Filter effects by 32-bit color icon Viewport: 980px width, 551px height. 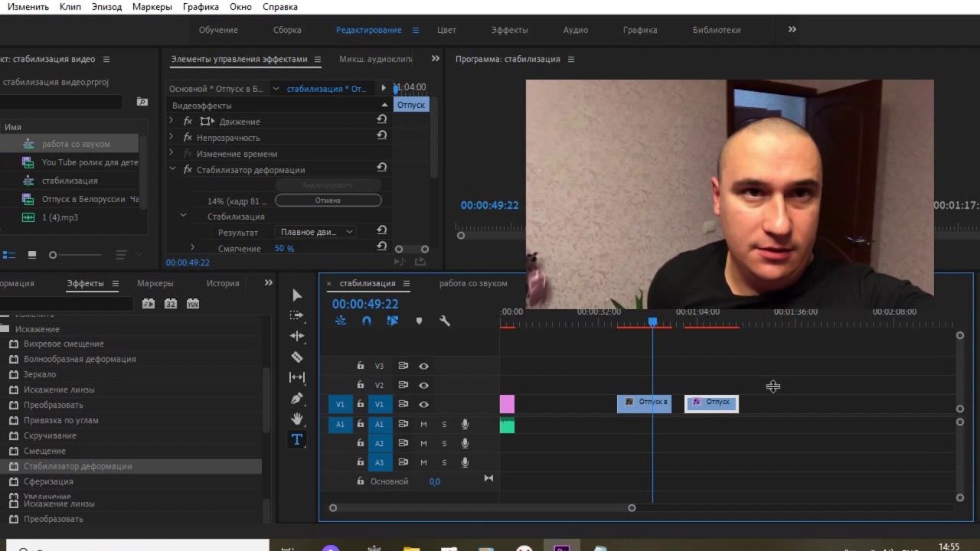tap(171, 304)
